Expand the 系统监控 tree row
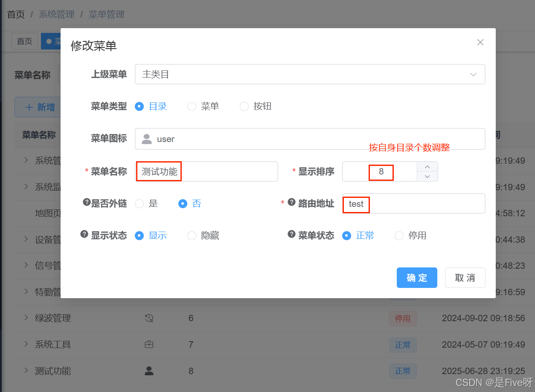 point(26,187)
